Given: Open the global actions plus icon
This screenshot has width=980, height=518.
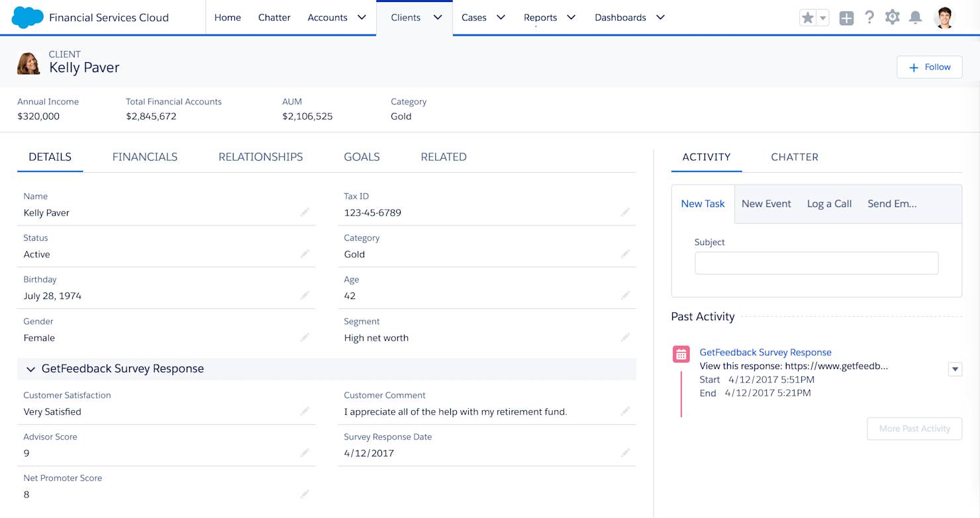Looking at the screenshot, I should click(846, 18).
